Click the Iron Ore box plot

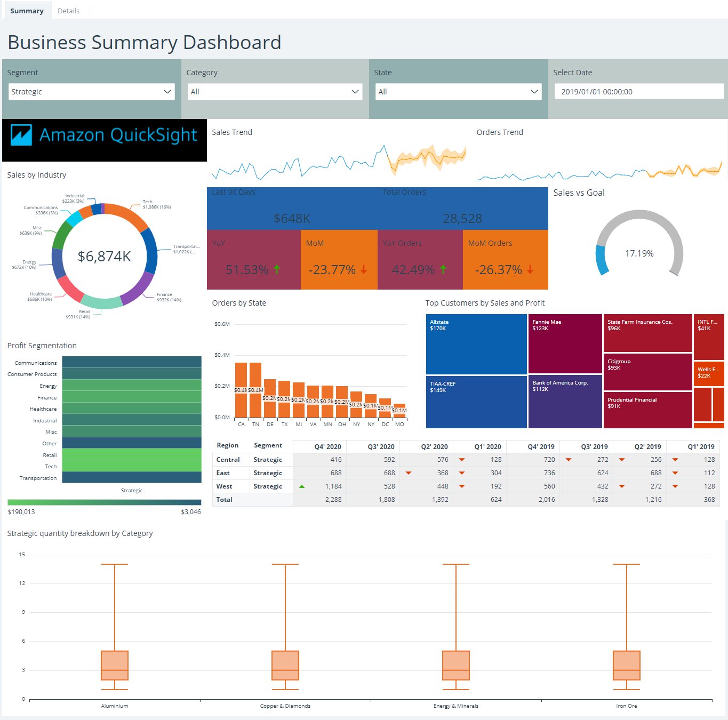click(x=627, y=664)
